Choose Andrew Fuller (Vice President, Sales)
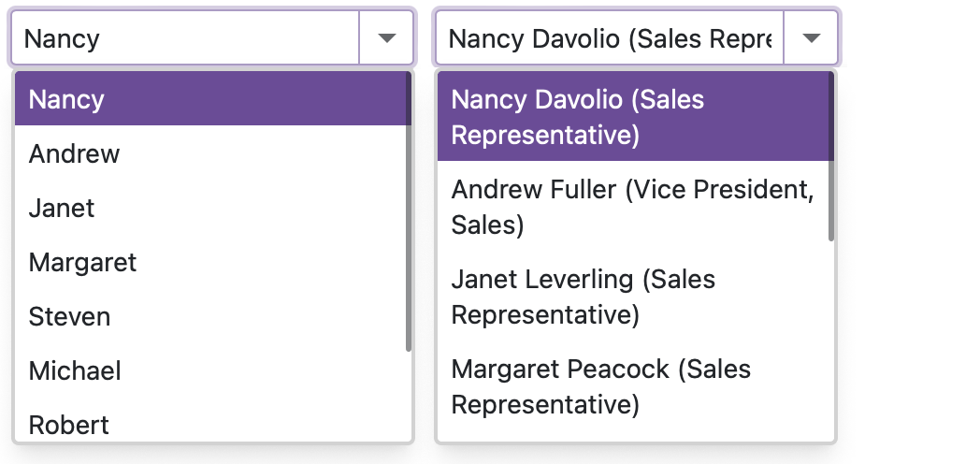Image resolution: width=980 pixels, height=464 pixels. [x=632, y=207]
